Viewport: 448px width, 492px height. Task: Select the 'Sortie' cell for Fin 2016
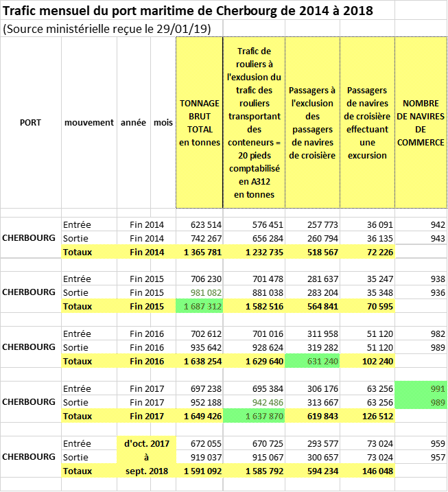pyautogui.click(x=89, y=347)
